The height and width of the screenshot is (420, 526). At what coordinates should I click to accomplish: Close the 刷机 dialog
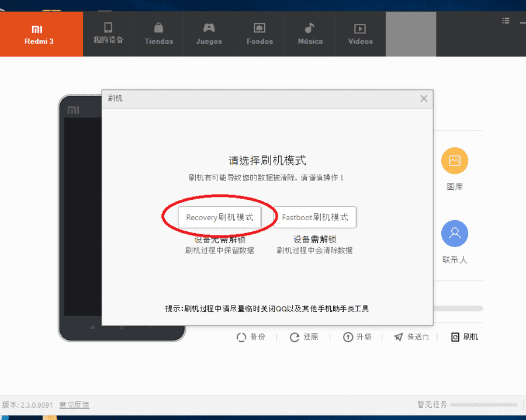[x=424, y=99]
